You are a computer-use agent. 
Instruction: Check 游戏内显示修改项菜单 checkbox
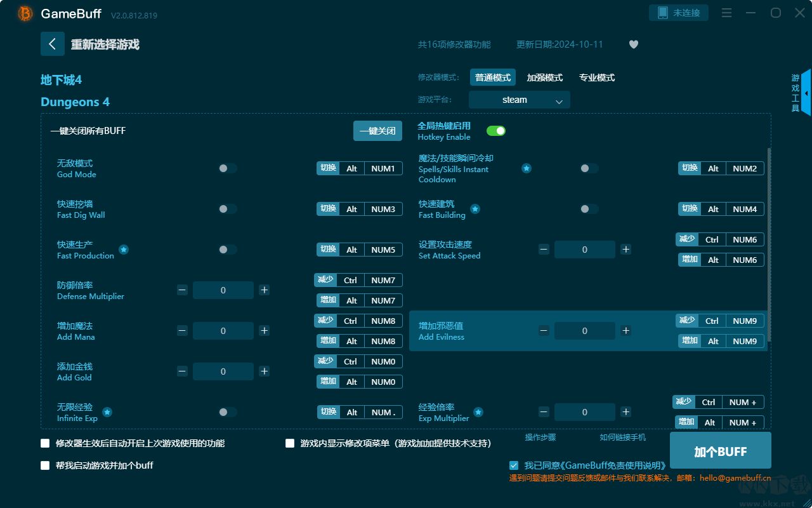coord(290,443)
